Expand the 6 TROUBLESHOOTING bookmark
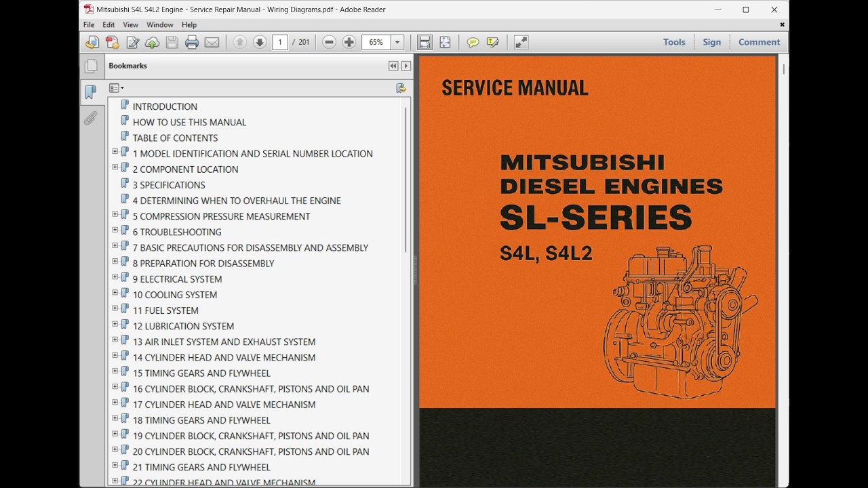 coord(115,230)
